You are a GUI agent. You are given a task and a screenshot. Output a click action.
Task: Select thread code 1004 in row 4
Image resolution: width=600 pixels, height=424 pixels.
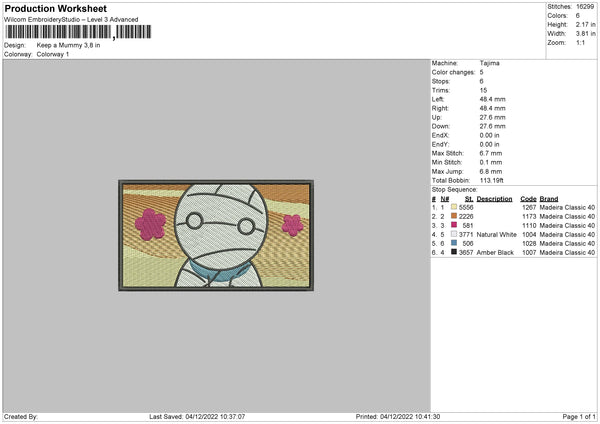529,235
